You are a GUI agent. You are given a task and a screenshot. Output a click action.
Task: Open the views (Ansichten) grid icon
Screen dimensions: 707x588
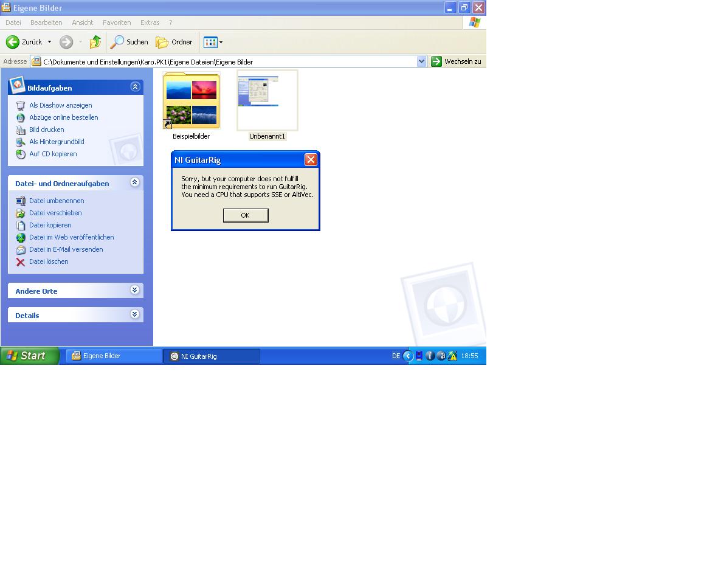tap(210, 43)
